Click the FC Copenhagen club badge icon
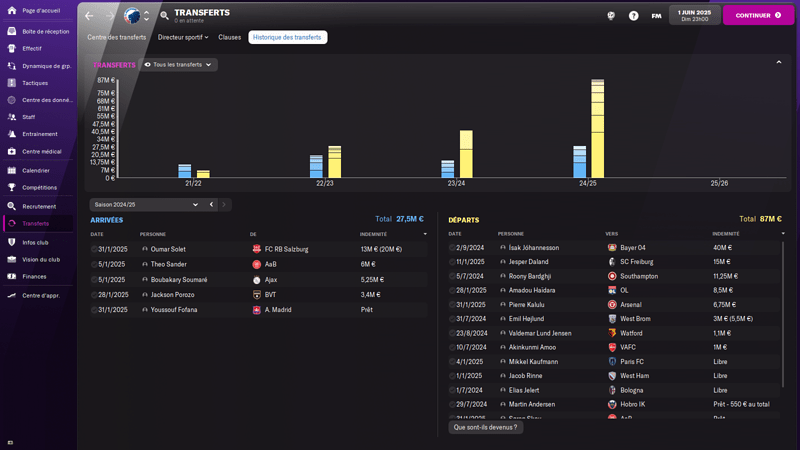 click(133, 16)
